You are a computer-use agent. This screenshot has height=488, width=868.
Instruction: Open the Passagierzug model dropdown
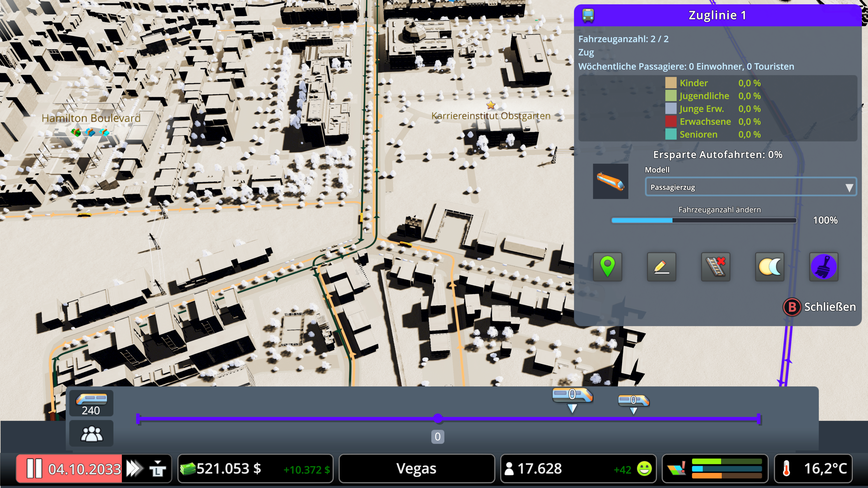(x=751, y=187)
